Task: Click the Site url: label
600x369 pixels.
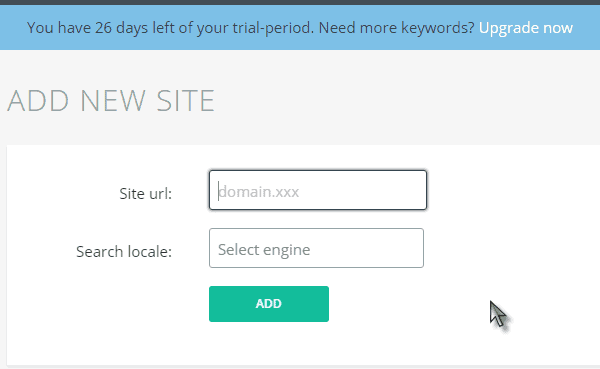Action: [145, 194]
